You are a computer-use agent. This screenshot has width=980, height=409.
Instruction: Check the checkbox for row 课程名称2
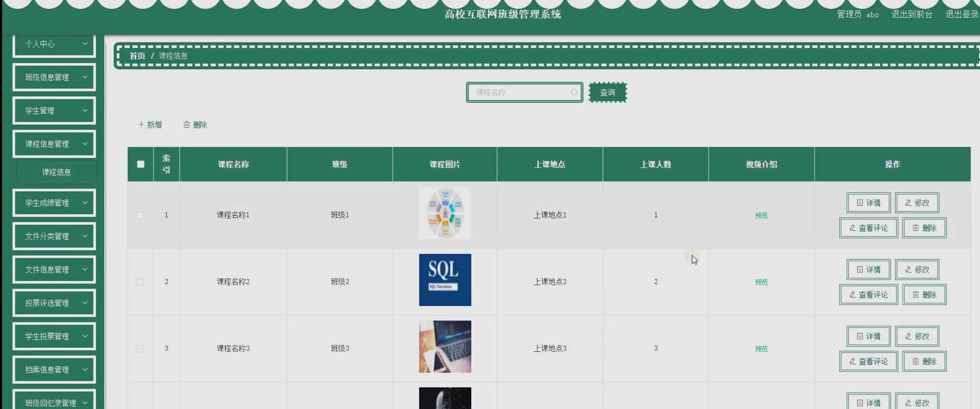[x=140, y=282]
